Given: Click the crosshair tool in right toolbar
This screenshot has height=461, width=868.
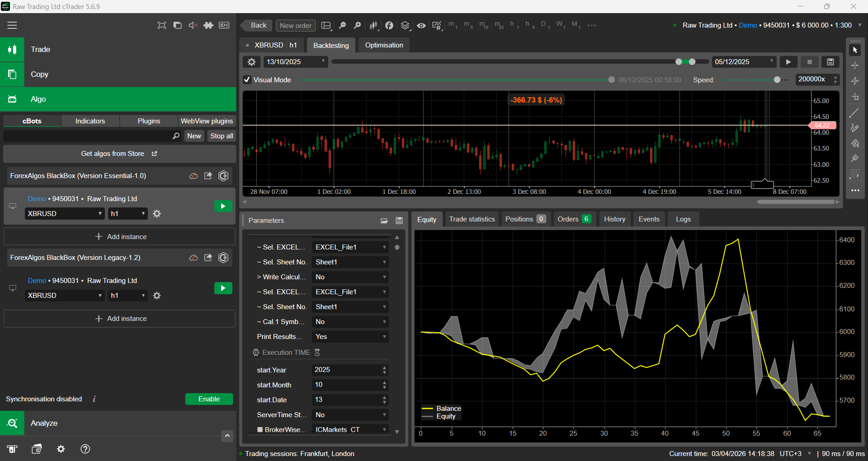Looking at the screenshot, I should pos(854,66).
